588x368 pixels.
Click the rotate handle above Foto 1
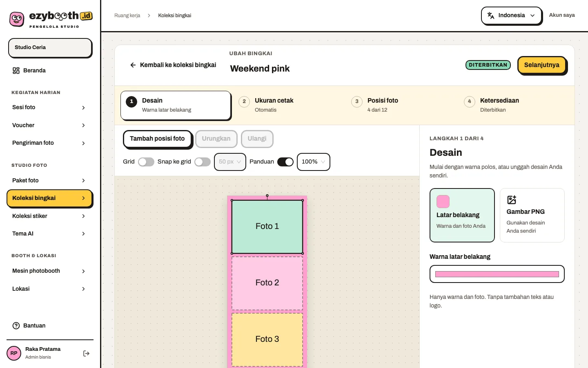click(267, 196)
